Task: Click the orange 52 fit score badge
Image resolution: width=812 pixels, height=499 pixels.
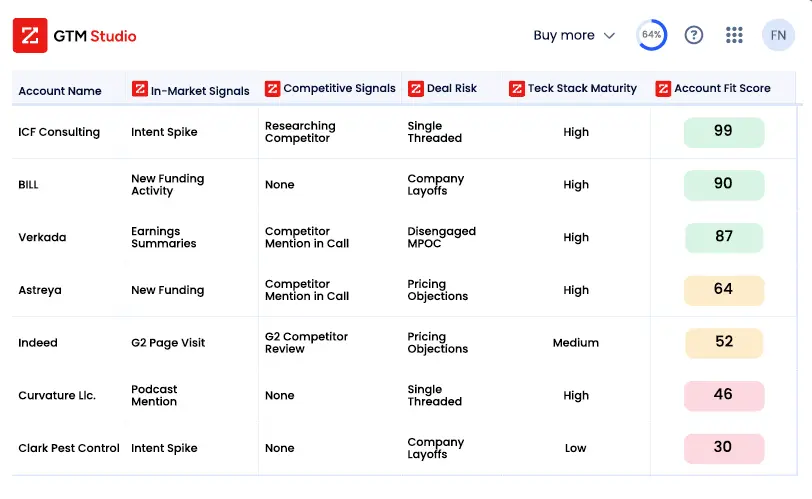Action: tap(723, 343)
